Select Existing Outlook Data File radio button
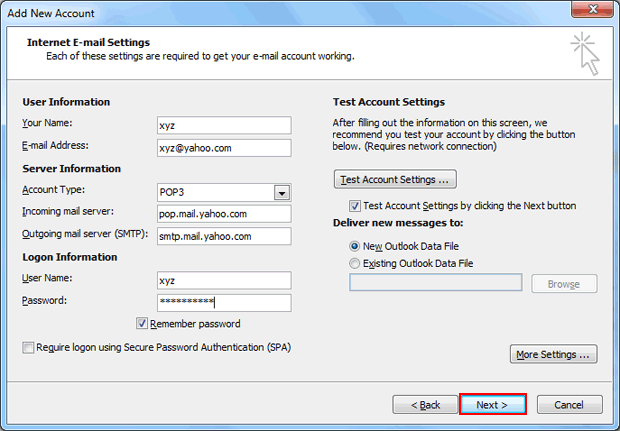The width and height of the screenshot is (620, 431). point(354,263)
